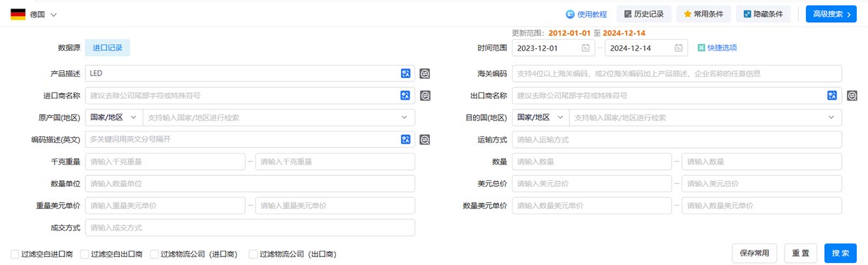The height and width of the screenshot is (265, 868).
Task: Focus the 运输方式 input field
Action: (x=677, y=139)
